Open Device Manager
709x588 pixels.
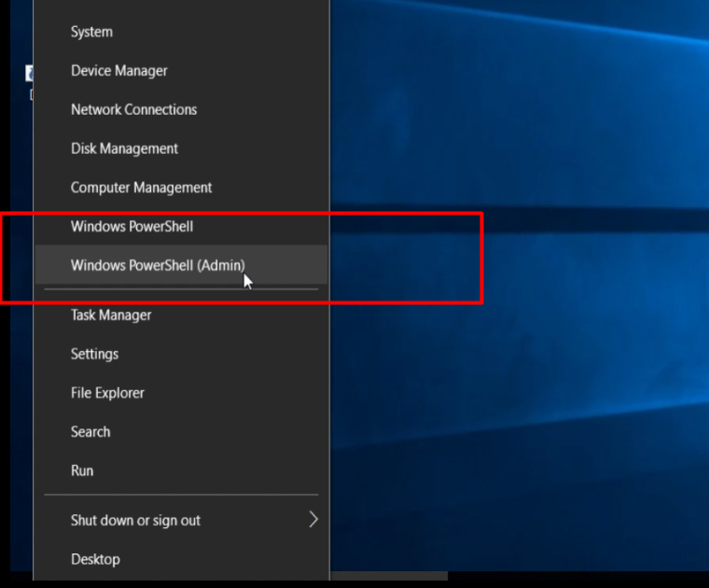coord(181,71)
